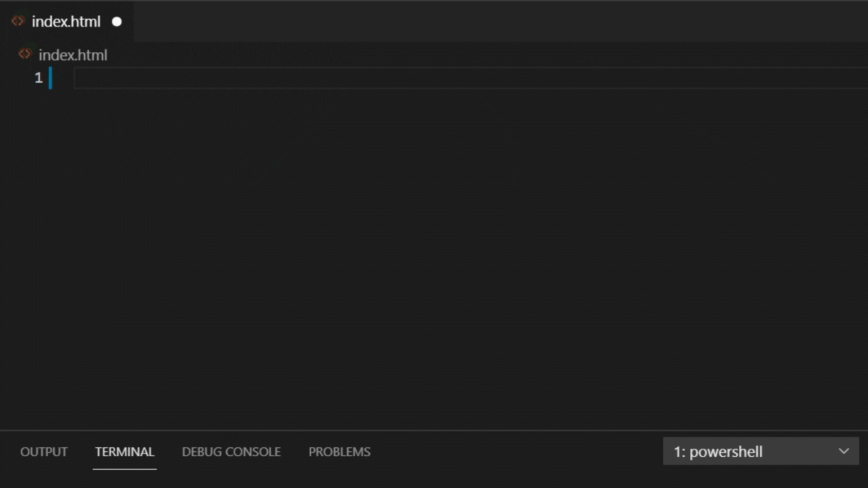Click the HTML icon in the breadcrumb bar

pyautogui.click(x=25, y=54)
